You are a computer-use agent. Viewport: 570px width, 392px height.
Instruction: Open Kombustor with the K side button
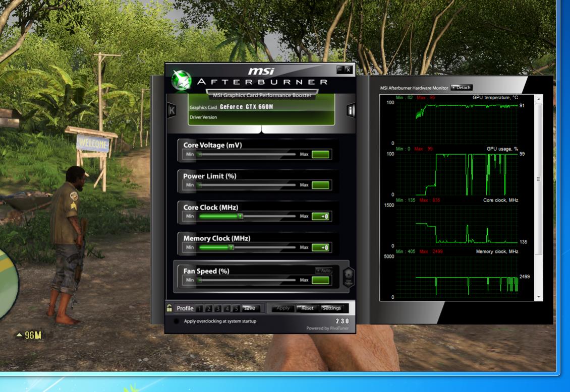coord(172,110)
